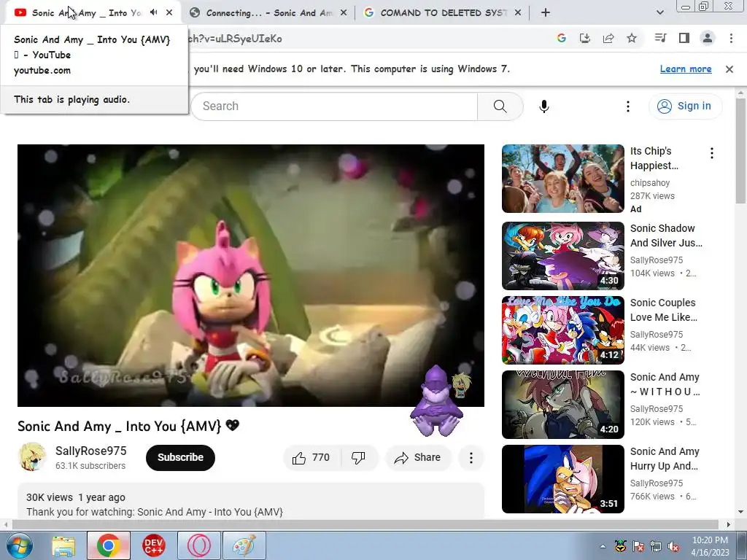Click the share page icon in address bar
747x560 pixels.
[608, 38]
